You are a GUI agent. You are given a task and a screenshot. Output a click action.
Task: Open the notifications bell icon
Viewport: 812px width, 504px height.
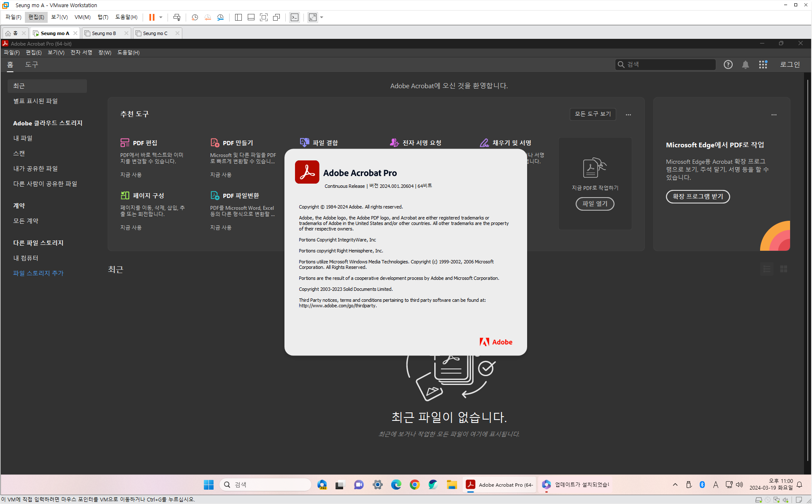tap(746, 65)
